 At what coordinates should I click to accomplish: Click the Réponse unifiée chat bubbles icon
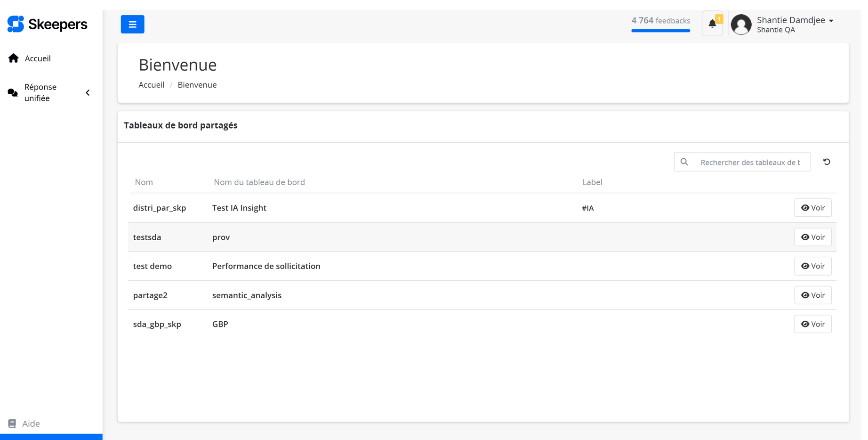pyautogui.click(x=13, y=93)
